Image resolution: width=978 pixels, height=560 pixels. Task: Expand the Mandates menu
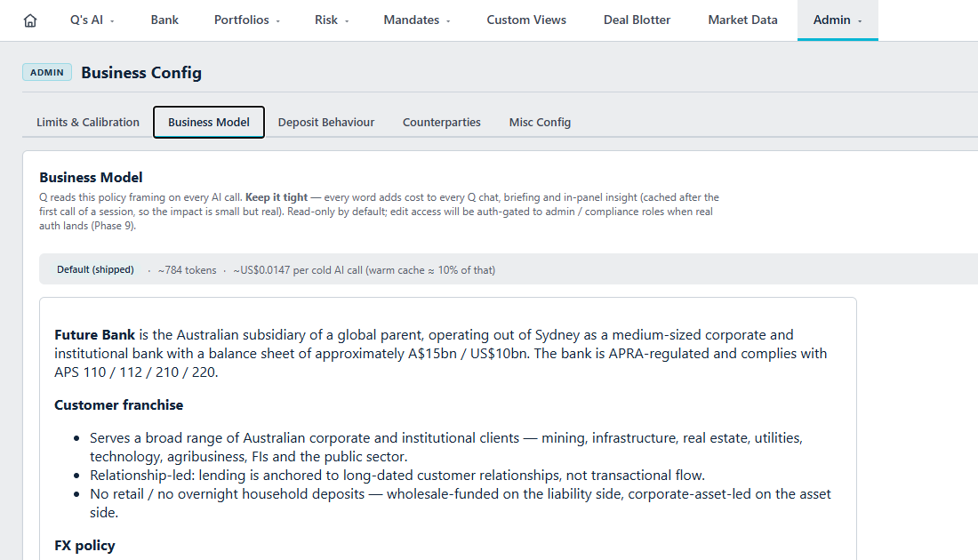coord(417,20)
